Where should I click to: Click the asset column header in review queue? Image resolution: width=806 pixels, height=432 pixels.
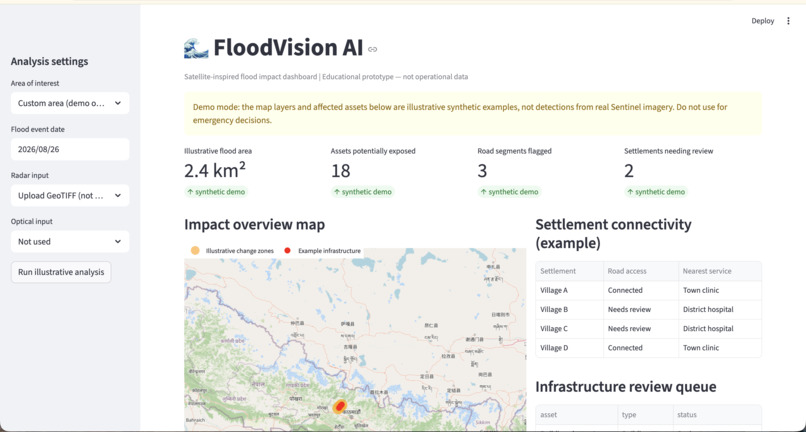point(577,415)
